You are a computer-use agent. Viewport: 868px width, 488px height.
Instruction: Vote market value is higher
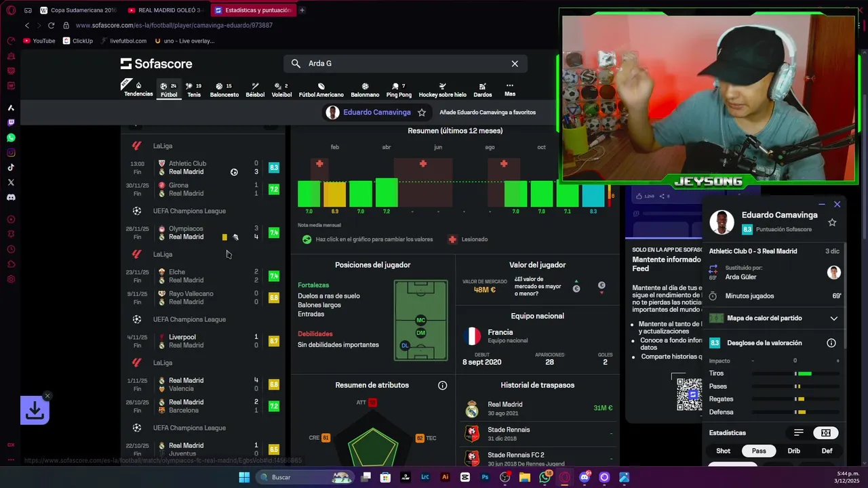tap(576, 287)
